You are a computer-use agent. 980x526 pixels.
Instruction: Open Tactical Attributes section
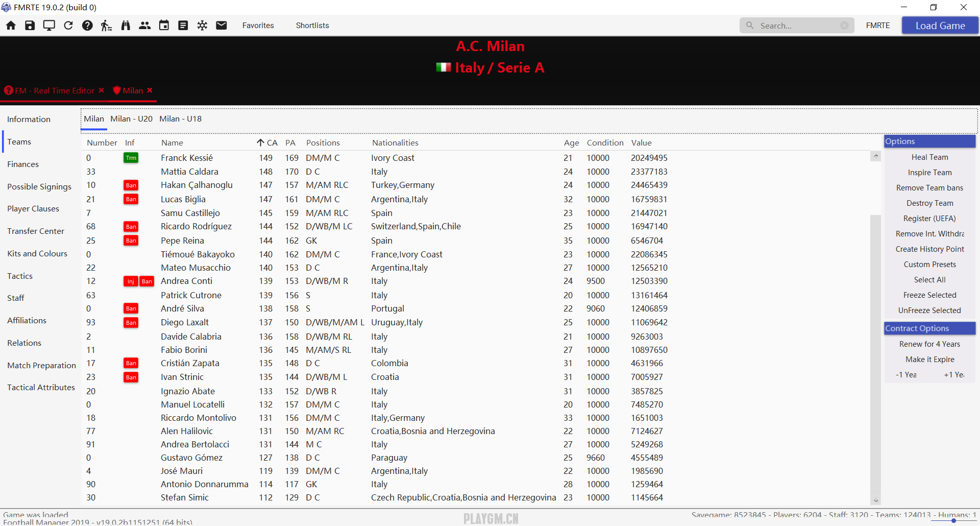(41, 387)
